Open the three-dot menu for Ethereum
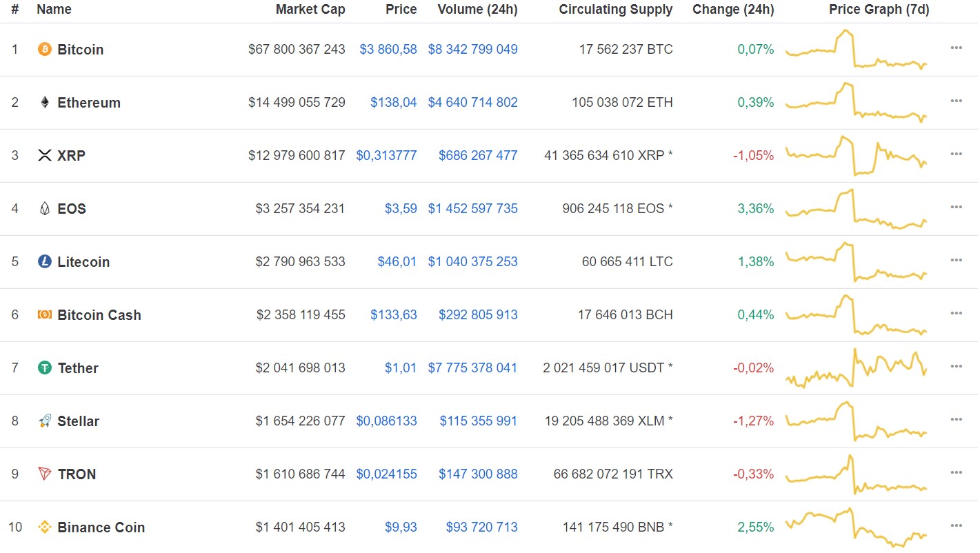The image size is (980, 553). click(956, 101)
